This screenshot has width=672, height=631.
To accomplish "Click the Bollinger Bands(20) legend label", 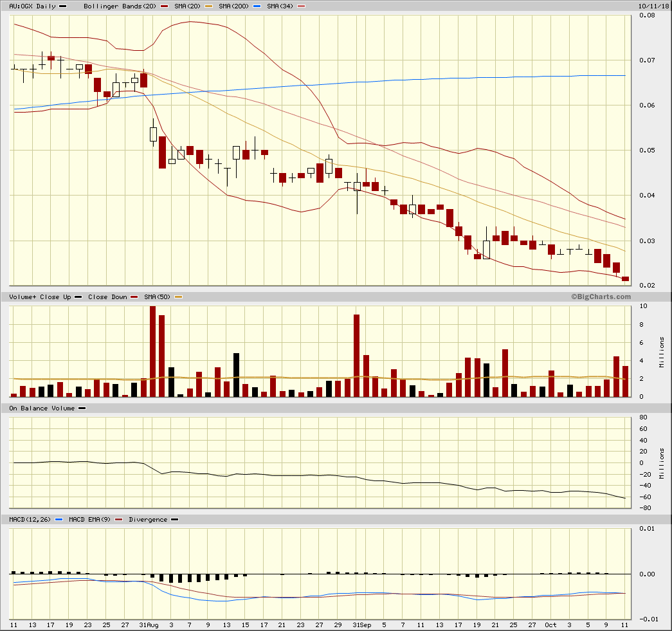I will [120, 6].
